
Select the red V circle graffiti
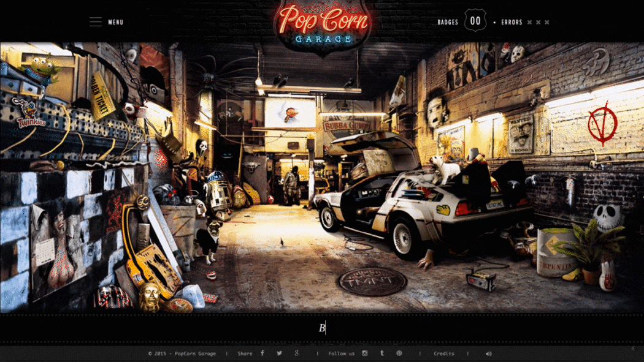602,123
